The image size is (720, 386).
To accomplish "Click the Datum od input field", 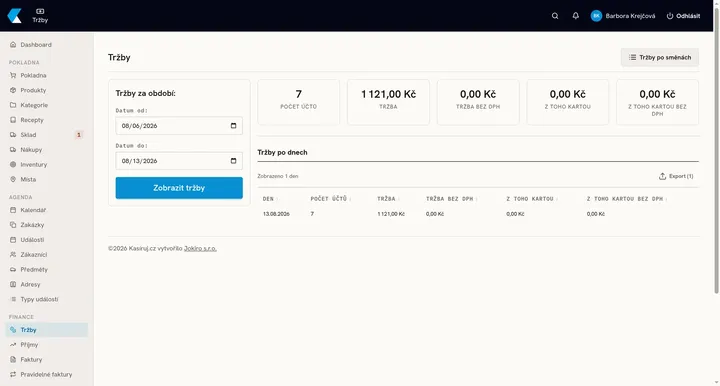I will coord(179,126).
